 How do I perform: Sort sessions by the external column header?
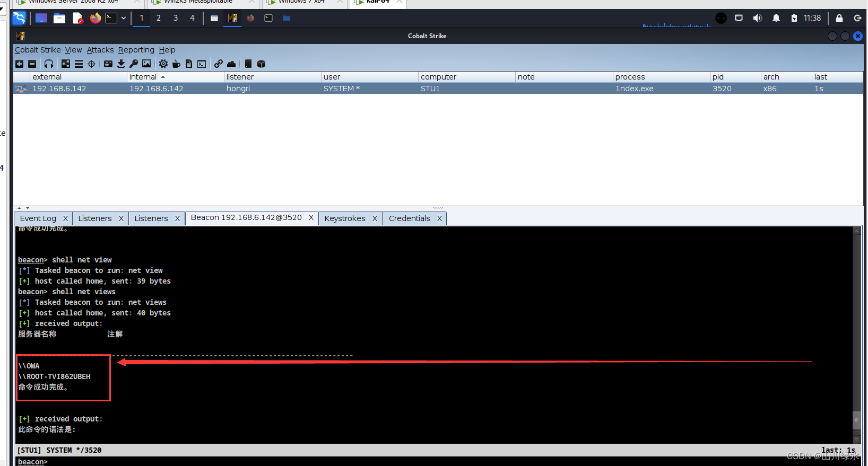[x=79, y=77]
